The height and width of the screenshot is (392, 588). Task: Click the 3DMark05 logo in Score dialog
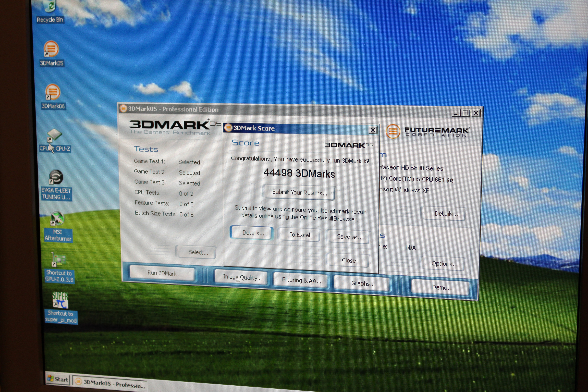[x=349, y=145]
